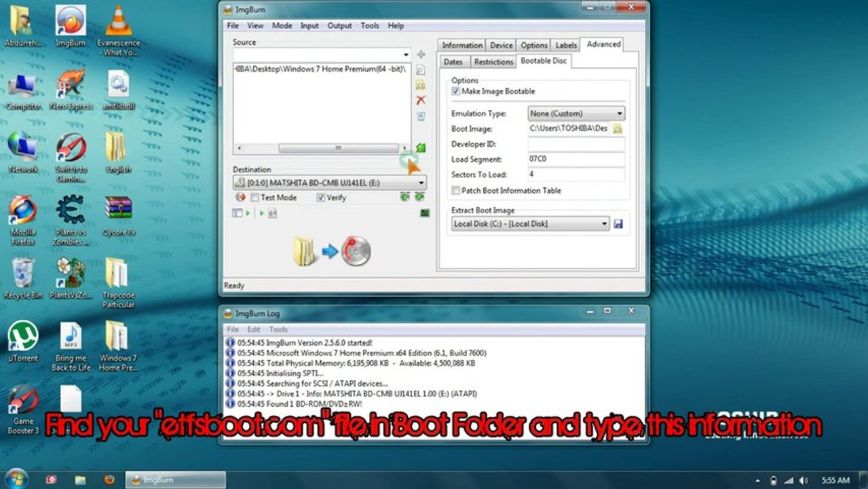Click the browse for a file icon beside Source
Image resolution: width=868 pixels, height=489 pixels.
421,69
